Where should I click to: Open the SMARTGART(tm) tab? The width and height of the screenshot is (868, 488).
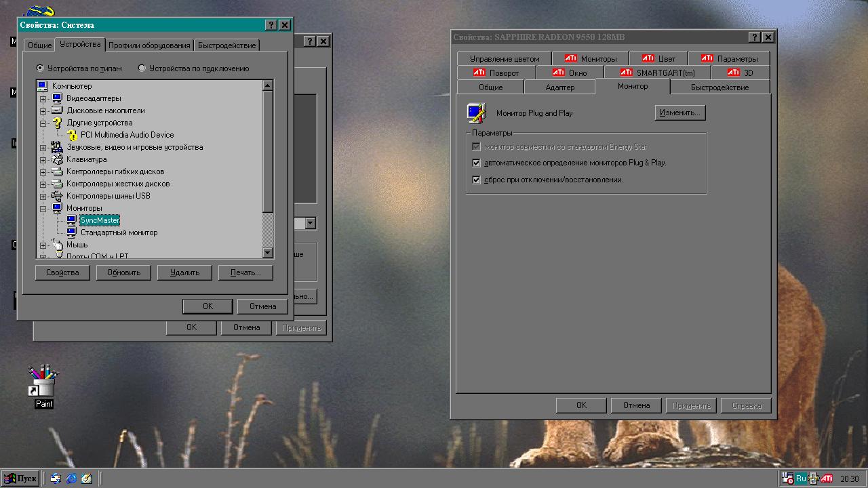657,73
